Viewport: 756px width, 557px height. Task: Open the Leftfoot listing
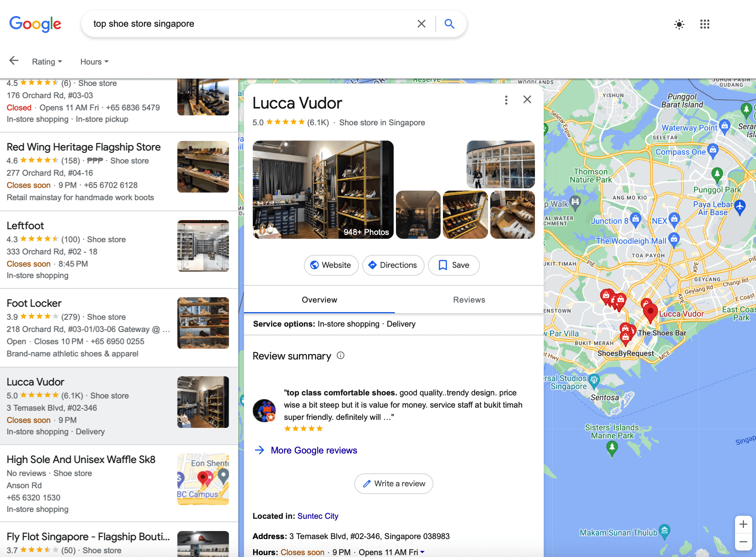[x=118, y=250]
